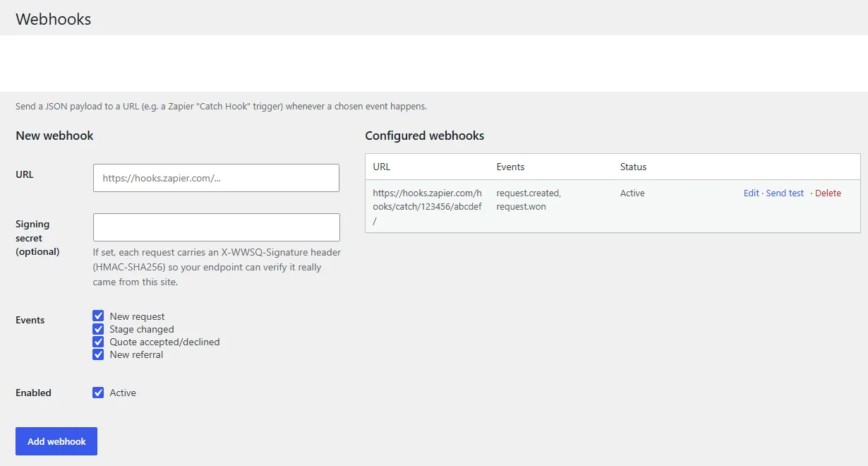
Task: Disable the Active enabled checkbox
Action: tap(98, 393)
